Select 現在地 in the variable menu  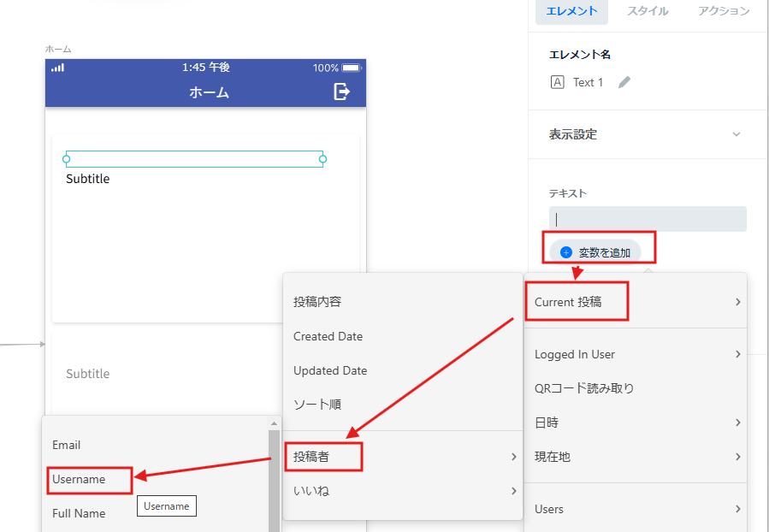click(635, 457)
